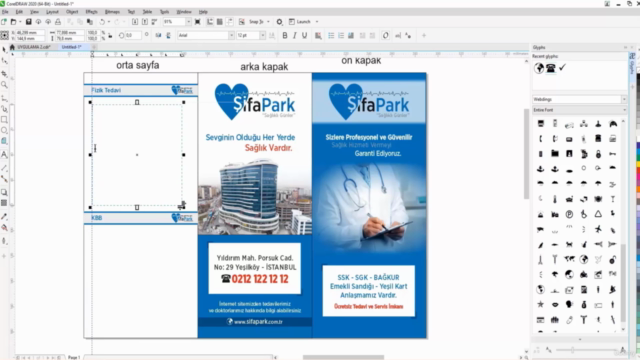Viewport: 640px width, 360px height.
Task: Select the Pick tool in the toolbox
Action: (4, 49)
